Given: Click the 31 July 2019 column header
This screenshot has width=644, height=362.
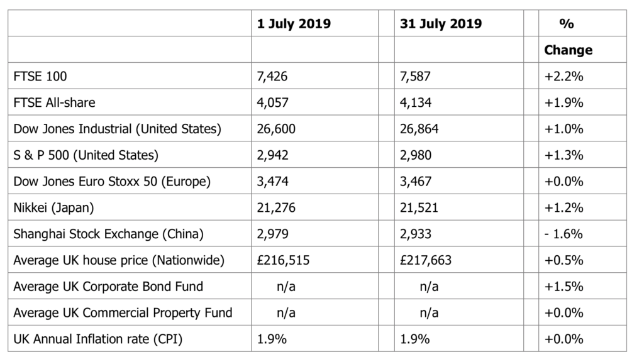Looking at the screenshot, I should (441, 23).
